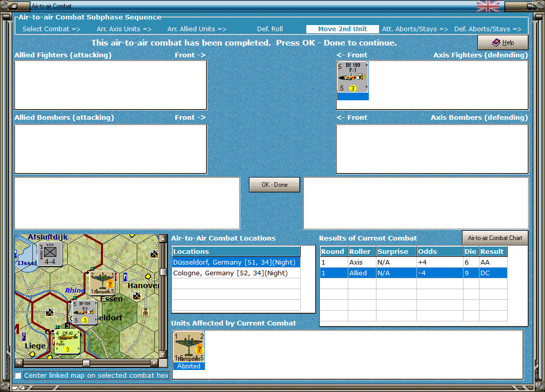Click the Aborted status label under Hampden
545x392 pixels.
188,366
